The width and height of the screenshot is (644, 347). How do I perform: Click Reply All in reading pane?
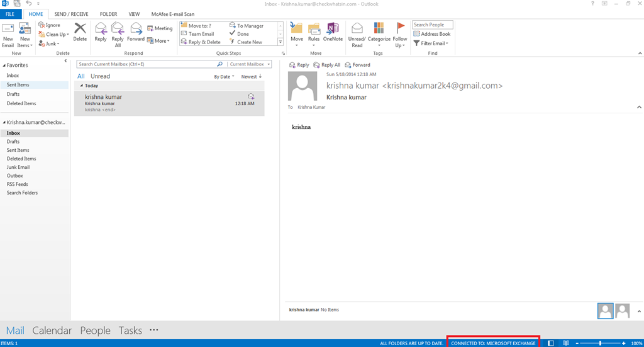327,65
